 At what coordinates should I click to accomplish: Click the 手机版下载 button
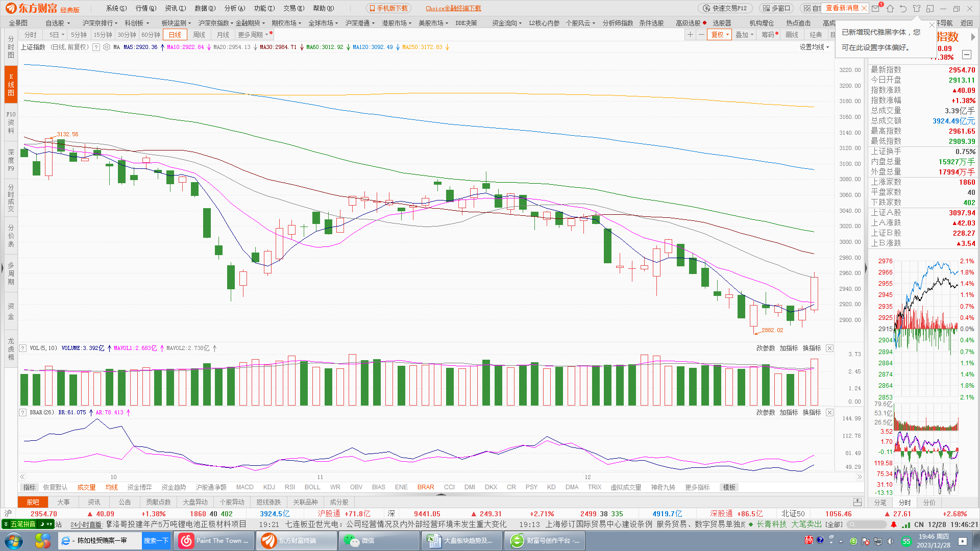click(x=388, y=8)
